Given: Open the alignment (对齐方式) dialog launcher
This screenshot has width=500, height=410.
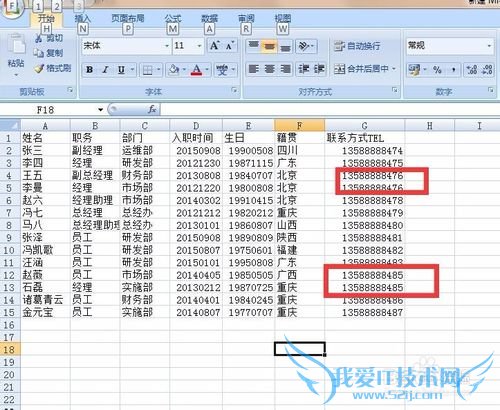Looking at the screenshot, I should (x=395, y=90).
